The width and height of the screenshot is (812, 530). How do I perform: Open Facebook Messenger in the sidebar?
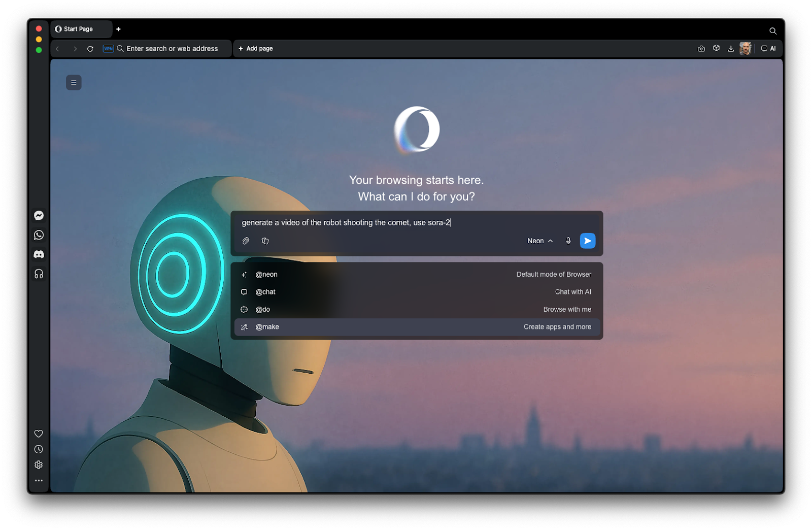tap(39, 216)
